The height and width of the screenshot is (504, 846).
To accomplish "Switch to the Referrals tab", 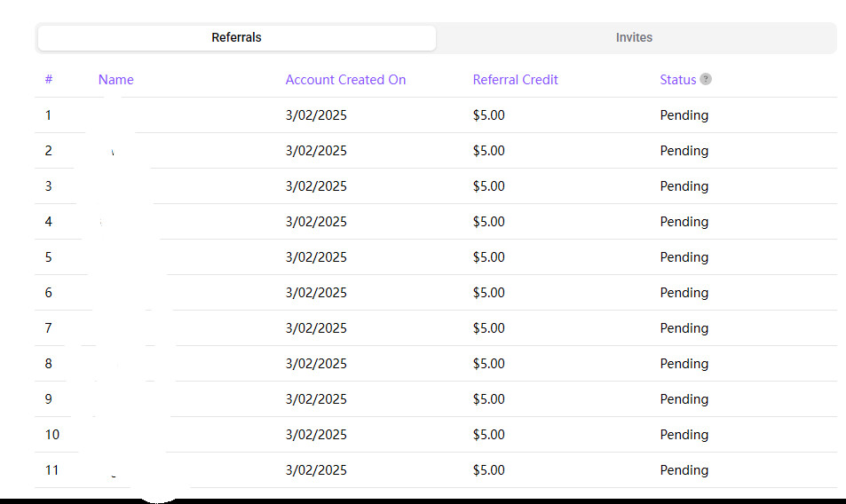I will pos(236,38).
